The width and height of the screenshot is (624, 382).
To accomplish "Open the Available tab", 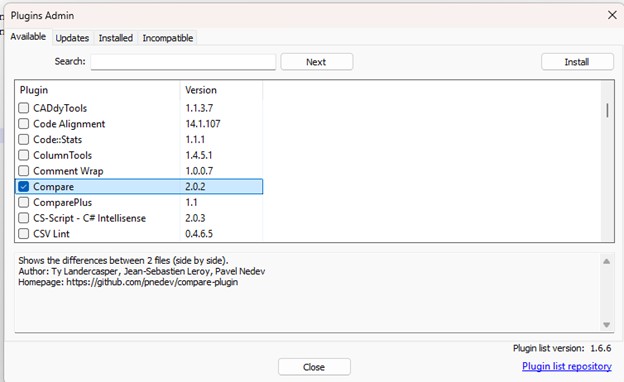I will (28, 37).
